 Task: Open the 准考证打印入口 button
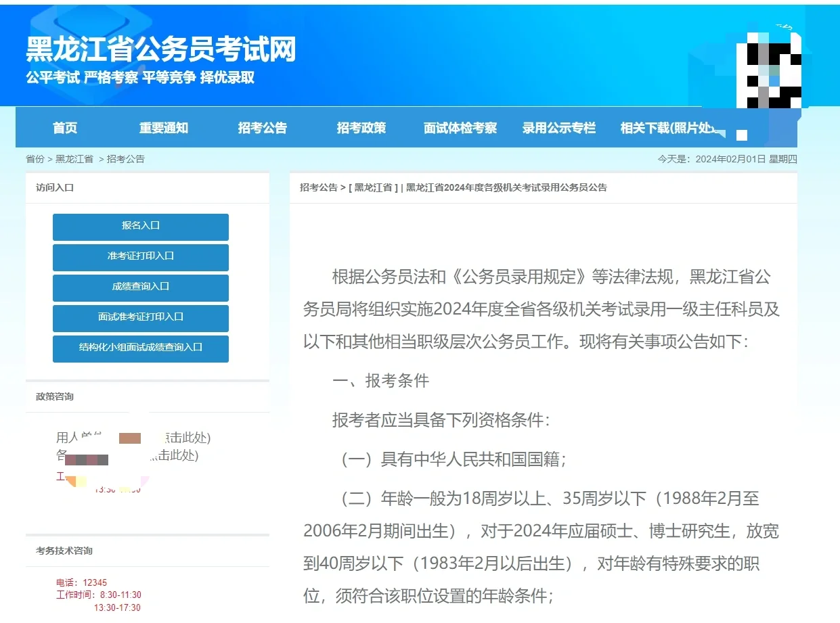coord(140,258)
